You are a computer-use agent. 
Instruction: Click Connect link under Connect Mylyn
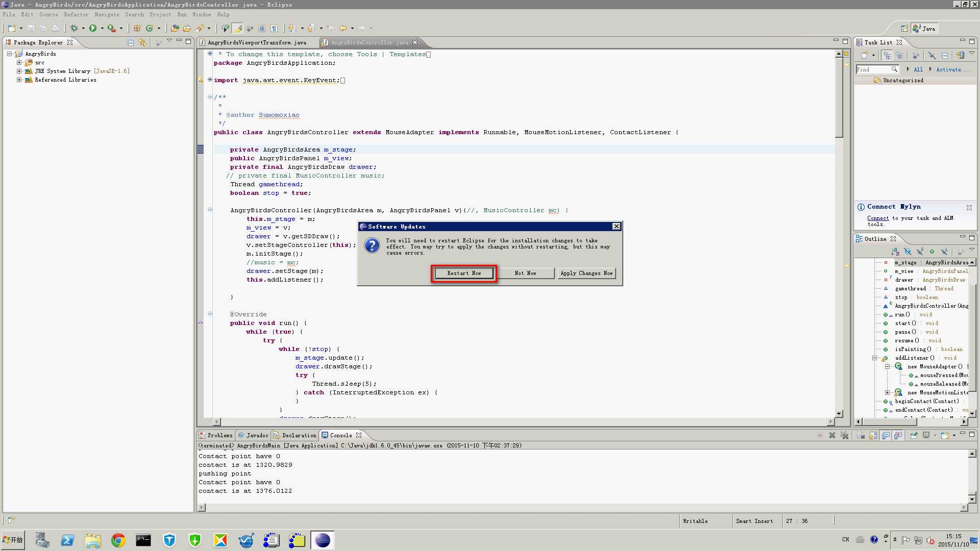[877, 218]
